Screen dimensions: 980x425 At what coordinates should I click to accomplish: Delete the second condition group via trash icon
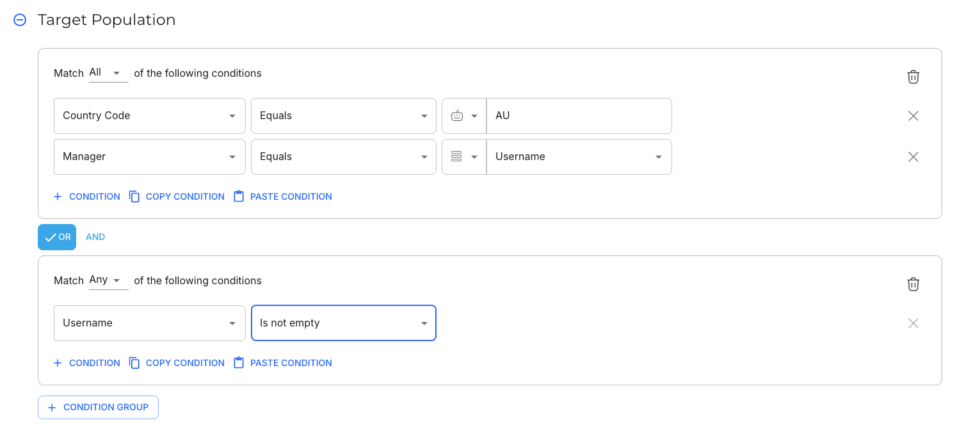pos(913,284)
